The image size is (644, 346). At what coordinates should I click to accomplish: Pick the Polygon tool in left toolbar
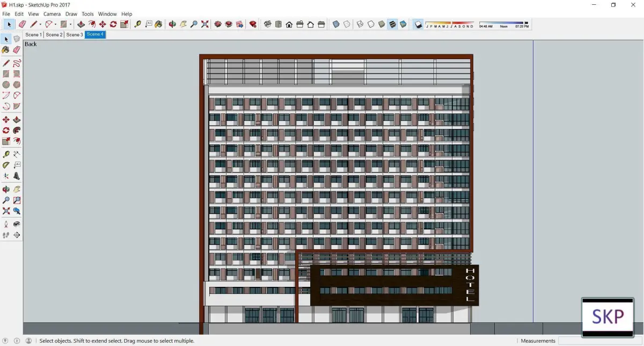17,85
